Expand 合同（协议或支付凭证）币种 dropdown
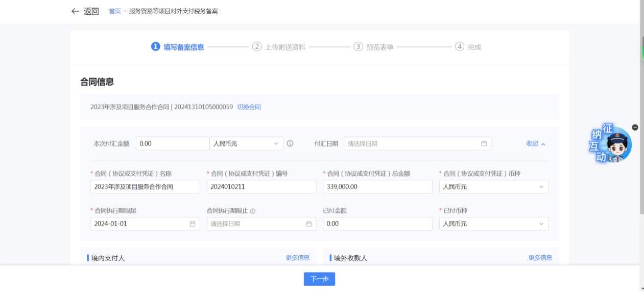 pyautogui.click(x=493, y=187)
